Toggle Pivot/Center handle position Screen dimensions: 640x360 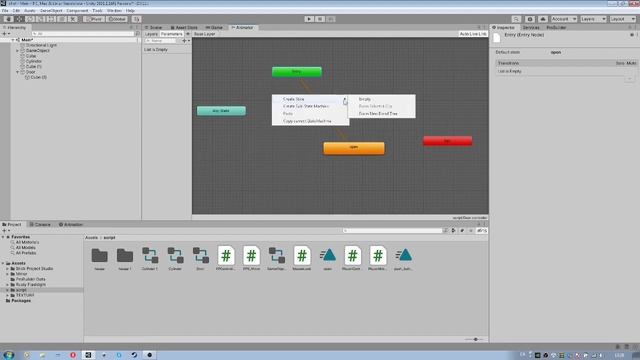94,19
